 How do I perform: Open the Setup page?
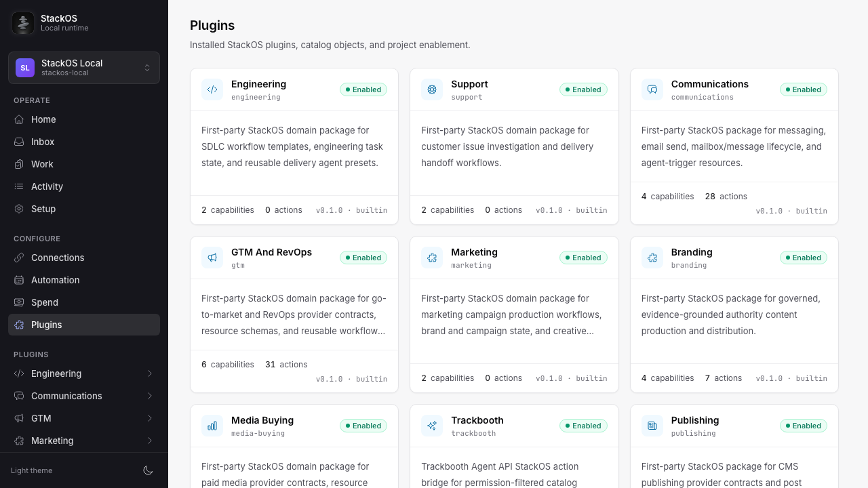coord(84,209)
